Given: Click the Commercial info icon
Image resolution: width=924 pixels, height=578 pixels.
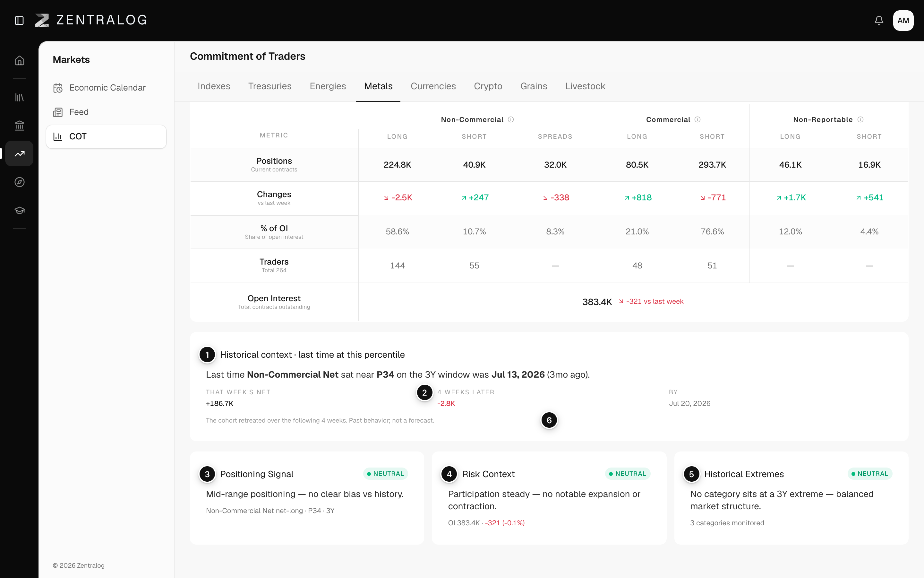Looking at the screenshot, I should point(697,120).
